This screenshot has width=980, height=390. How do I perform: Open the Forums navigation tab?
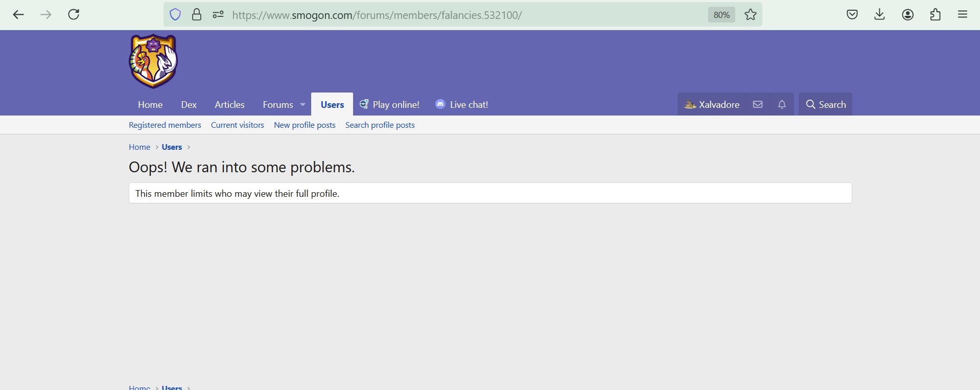click(278, 104)
